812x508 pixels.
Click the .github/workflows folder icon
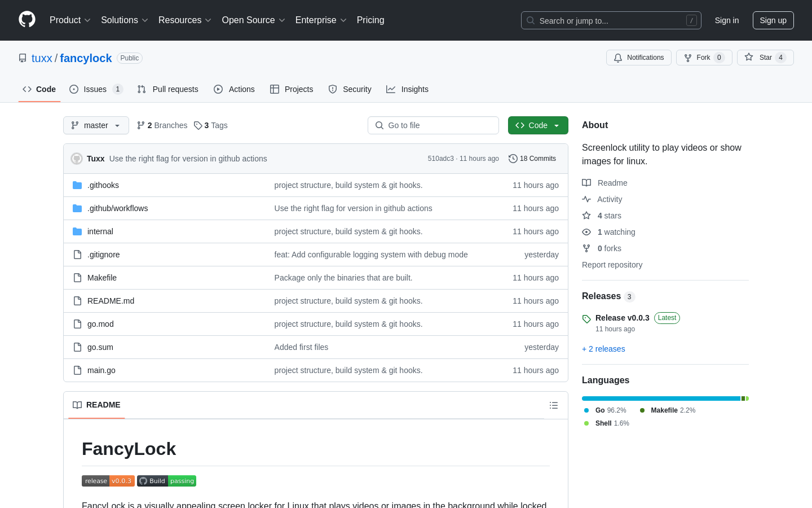pyautogui.click(x=77, y=208)
